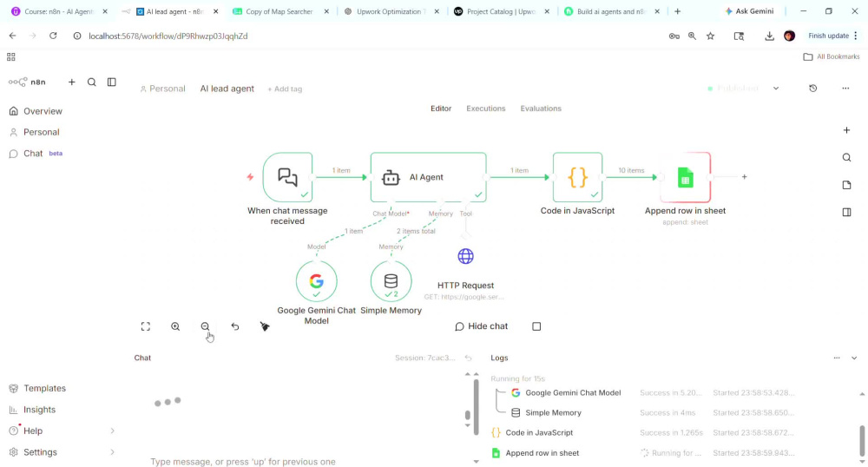Add a tag to the workflow
868x467 pixels.
[285, 89]
